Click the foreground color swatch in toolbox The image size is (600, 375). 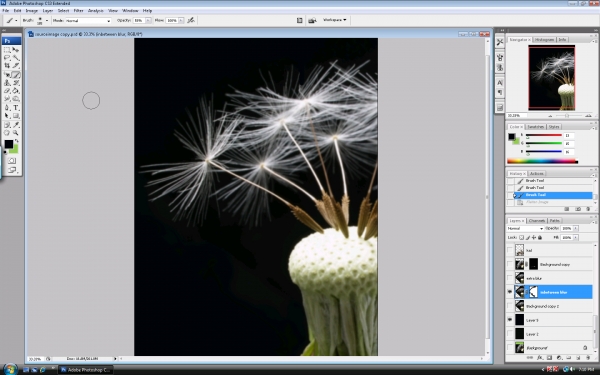[x=8, y=144]
